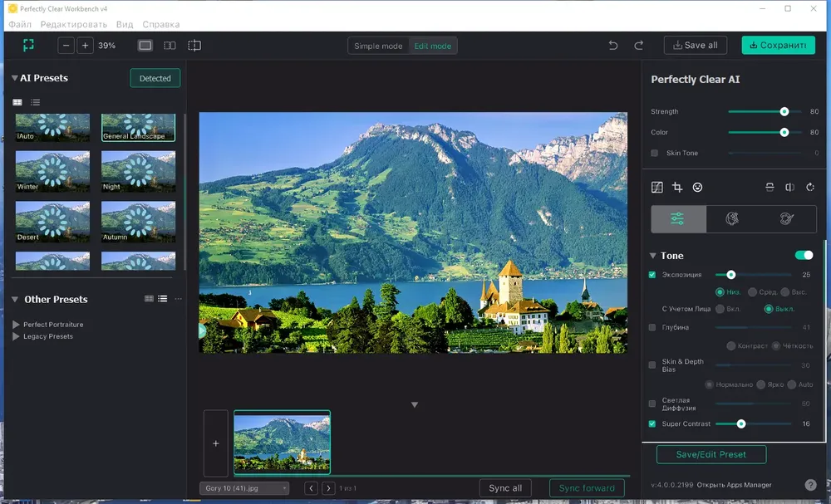Open the histogram curve icon
Viewport: 831px width, 504px height.
657,187
